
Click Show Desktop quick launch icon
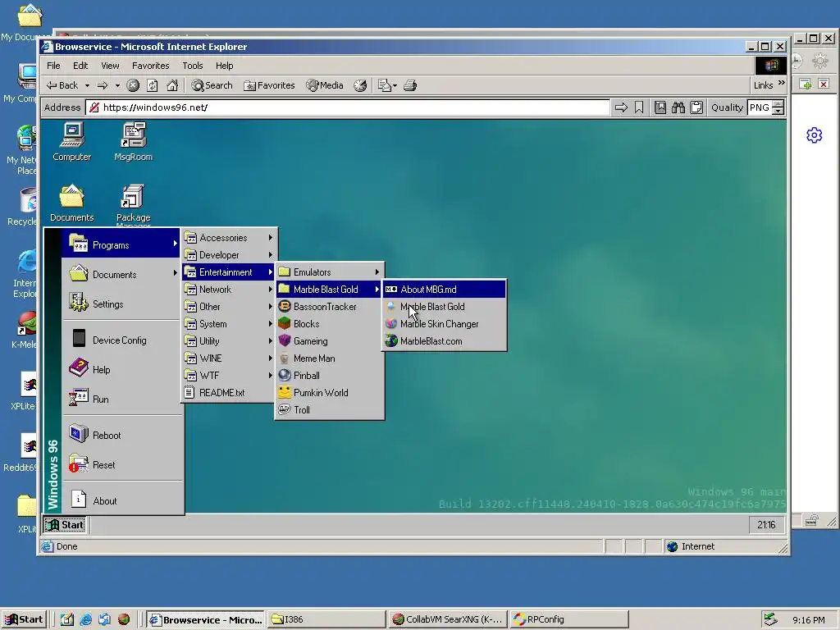pyautogui.click(x=67, y=619)
